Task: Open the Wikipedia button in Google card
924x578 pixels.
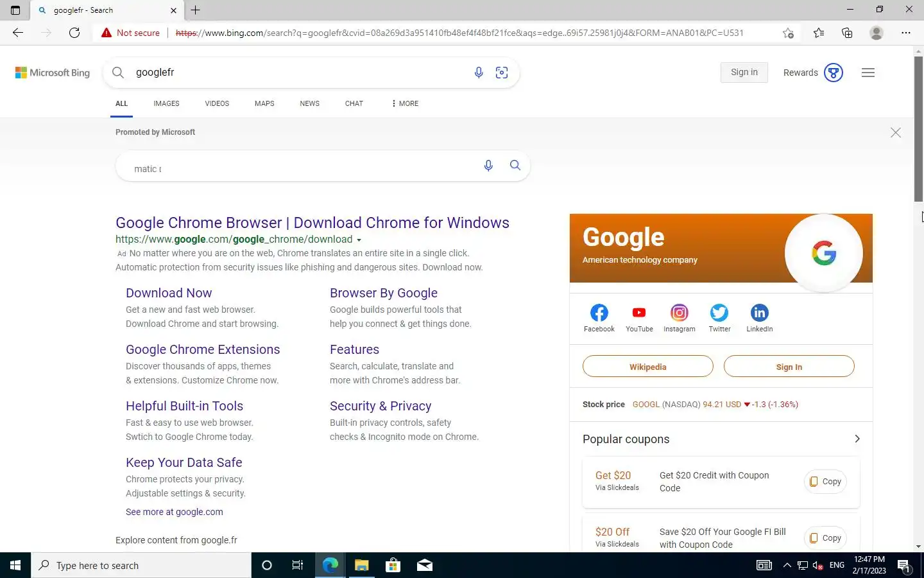Action: tap(648, 367)
